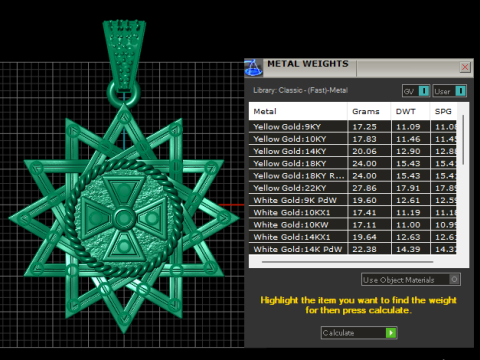Select the pendant bail in viewport

coord(124,55)
